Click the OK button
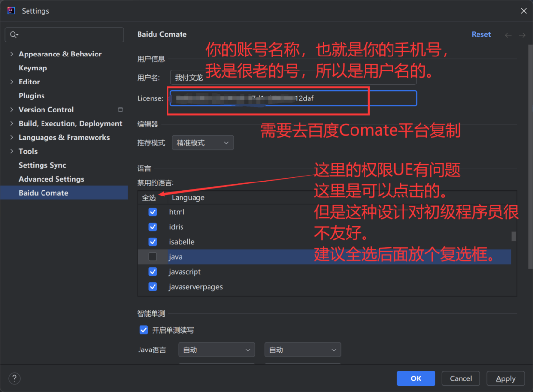Viewport: 533px width, 392px height. click(x=416, y=378)
